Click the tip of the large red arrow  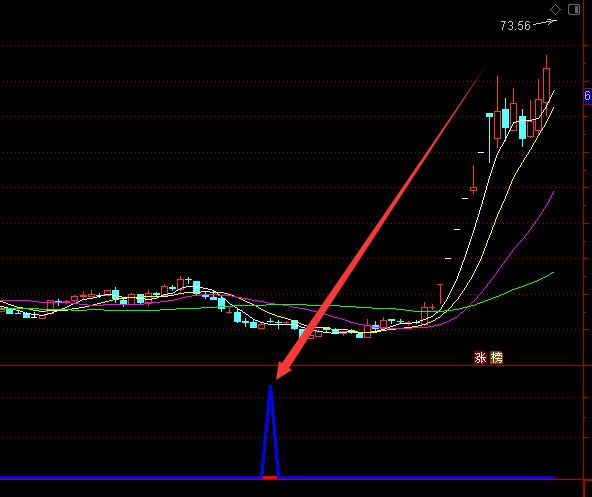[x=278, y=377]
